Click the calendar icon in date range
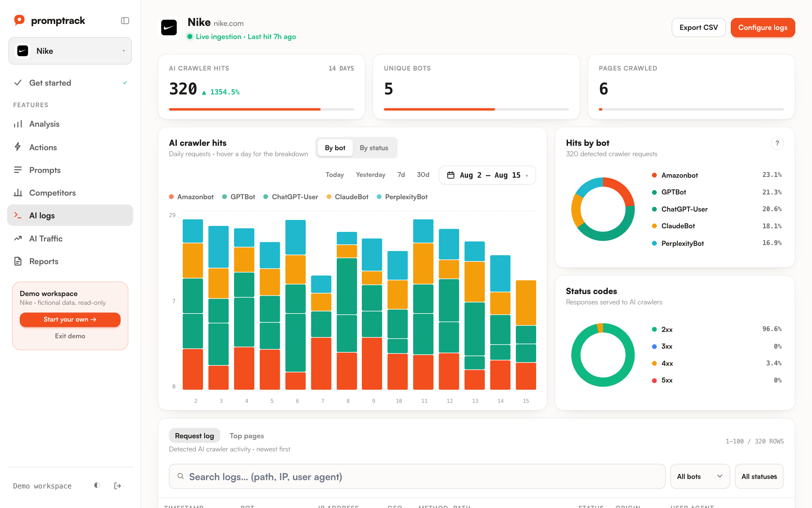Viewport: 812px width, 508px height. click(x=451, y=175)
